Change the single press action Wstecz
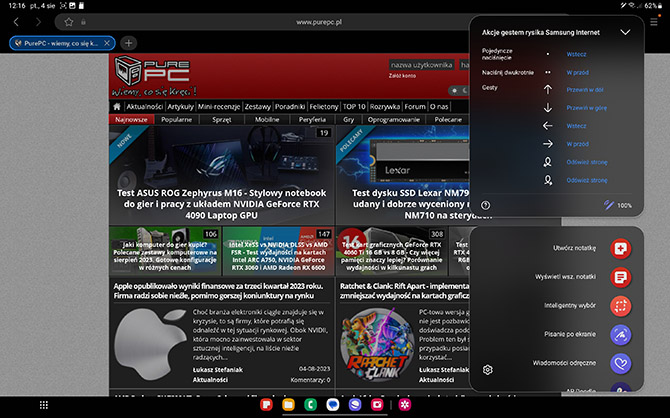The width and height of the screenshot is (670, 418). click(x=576, y=54)
